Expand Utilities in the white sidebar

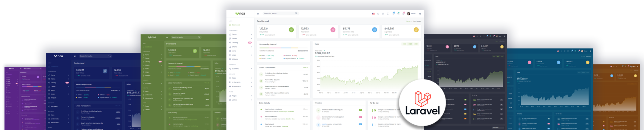[x=241, y=100]
